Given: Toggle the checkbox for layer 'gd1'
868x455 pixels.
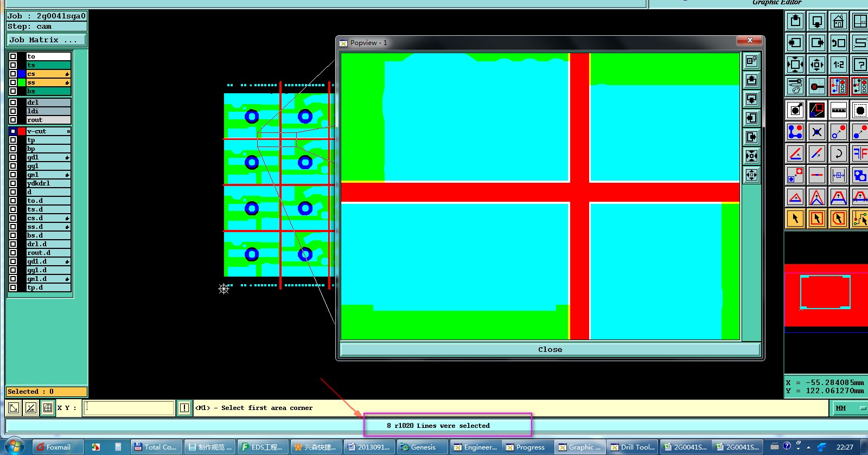Looking at the screenshot, I should (x=13, y=157).
